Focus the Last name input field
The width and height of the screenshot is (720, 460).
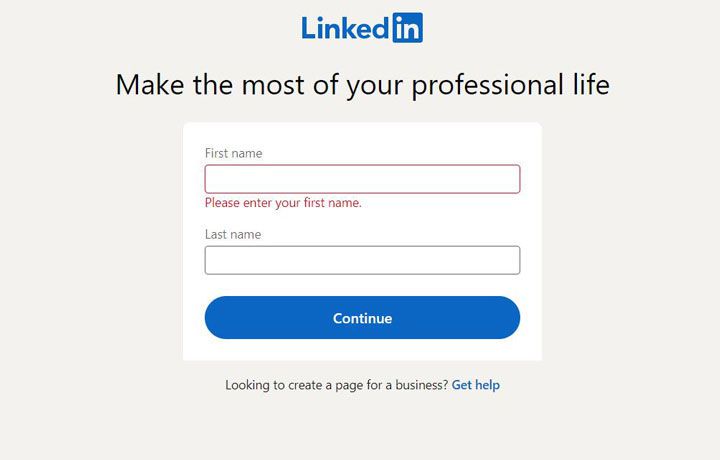click(362, 260)
